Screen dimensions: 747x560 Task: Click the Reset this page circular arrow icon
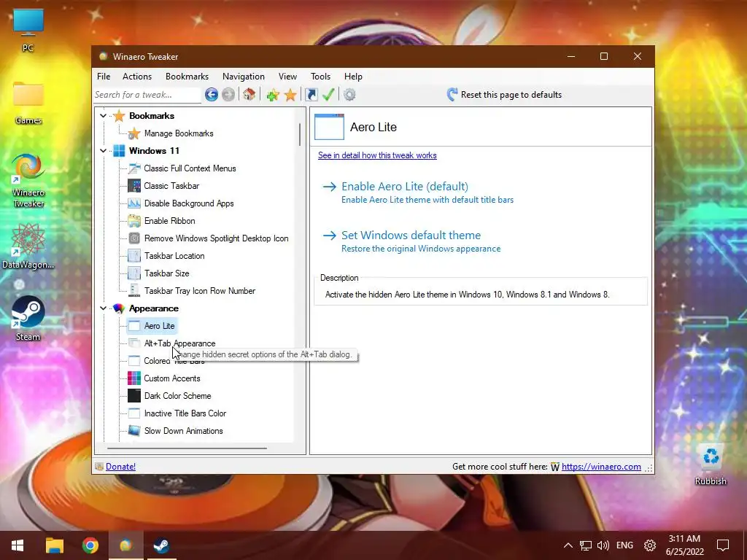452,94
